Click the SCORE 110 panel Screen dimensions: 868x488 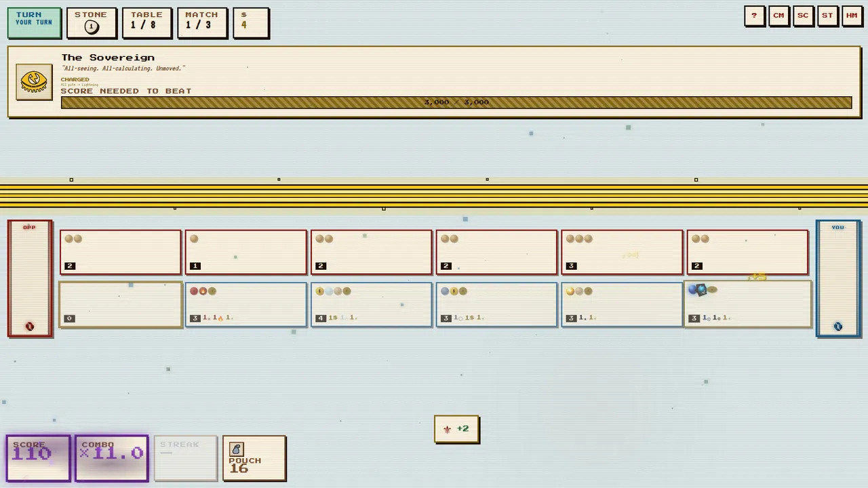point(39,458)
